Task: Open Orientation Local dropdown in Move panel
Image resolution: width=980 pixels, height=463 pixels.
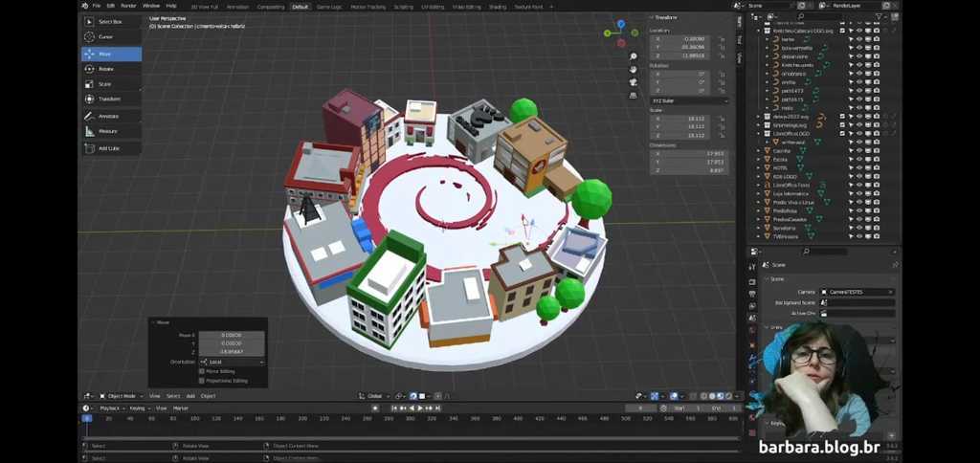Action: pyautogui.click(x=232, y=362)
